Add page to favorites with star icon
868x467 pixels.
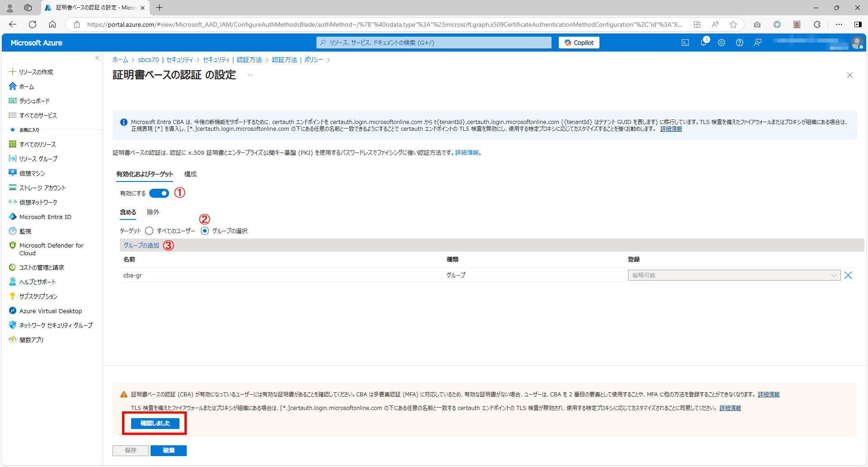[733, 24]
